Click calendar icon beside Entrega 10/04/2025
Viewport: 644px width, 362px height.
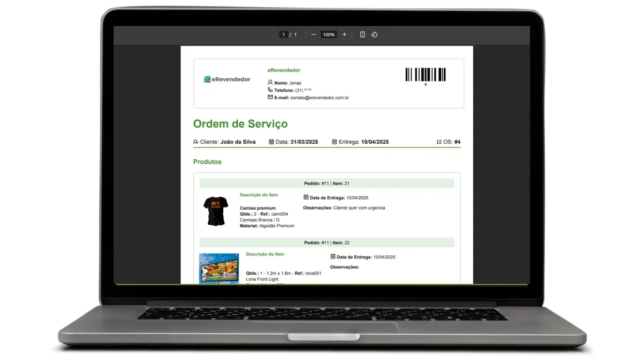(334, 142)
